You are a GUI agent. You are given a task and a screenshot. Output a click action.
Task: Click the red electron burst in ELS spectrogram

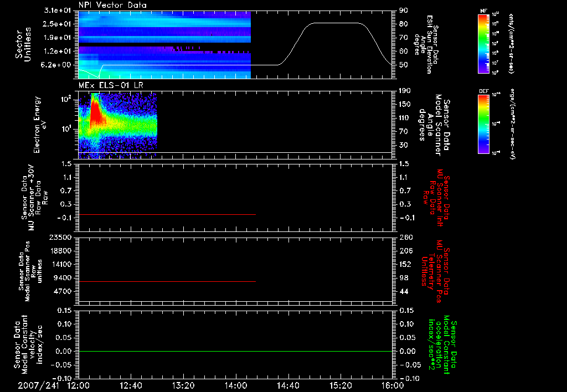pyautogui.click(x=95, y=113)
